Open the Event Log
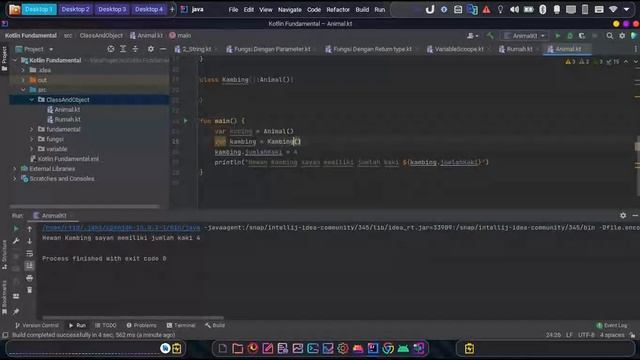640x360 pixels. pos(611,325)
